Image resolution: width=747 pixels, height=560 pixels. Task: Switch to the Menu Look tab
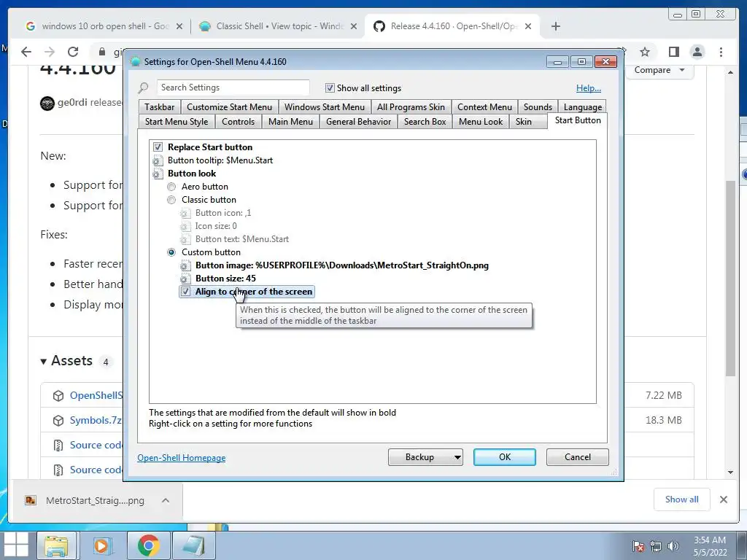click(481, 122)
